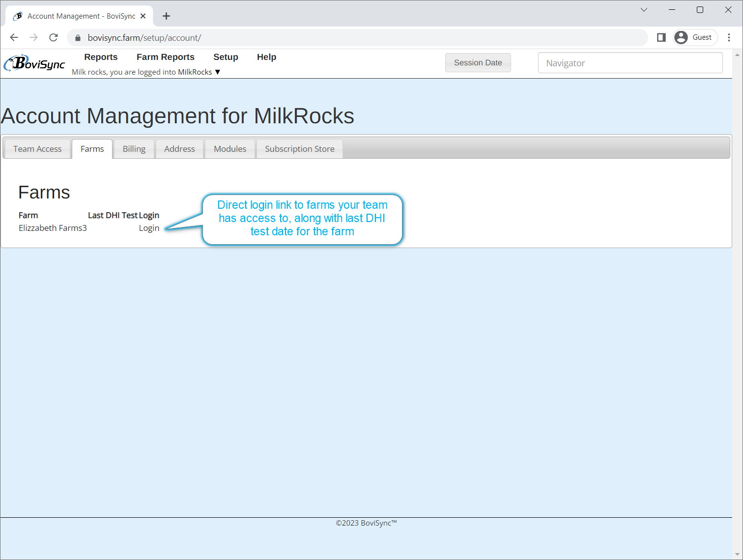Click the browser address bar URL
Screen dimensions: 743x560
[144, 38]
